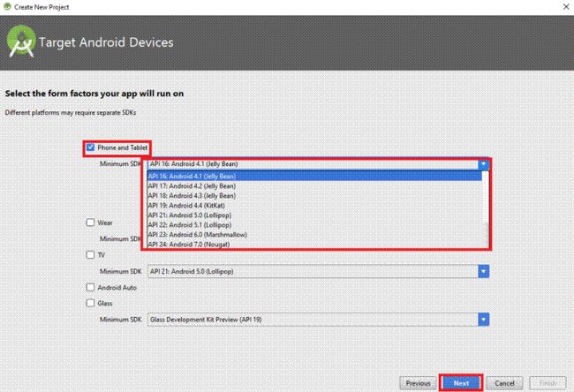Select API 22: Android 5.1 (Lollipop) option
The image size is (574, 392).
[314, 225]
